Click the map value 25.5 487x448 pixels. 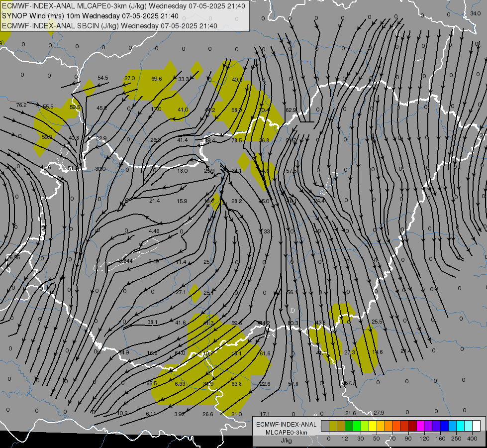[377, 322]
